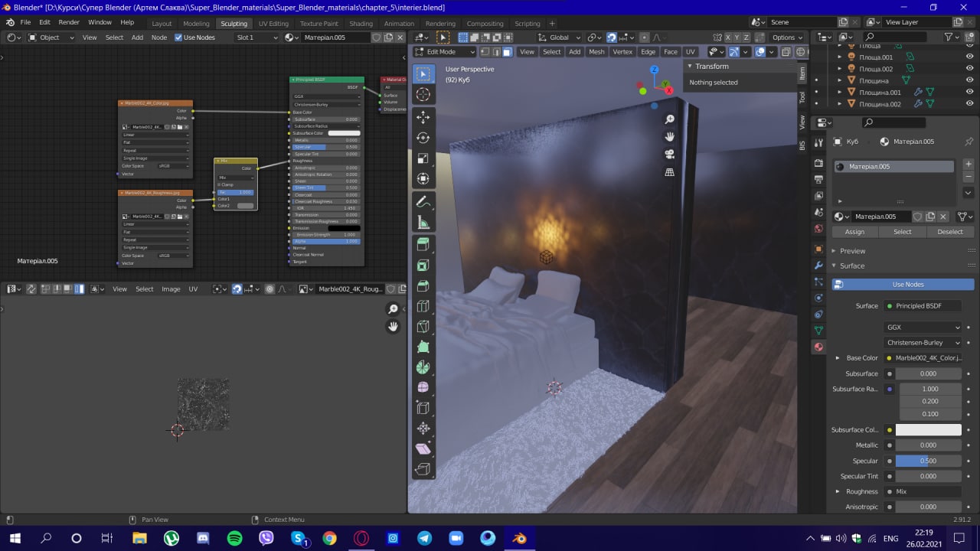This screenshot has height=551, width=980.
Task: Toggle snapping magnet in viewport header
Action: coord(612,37)
